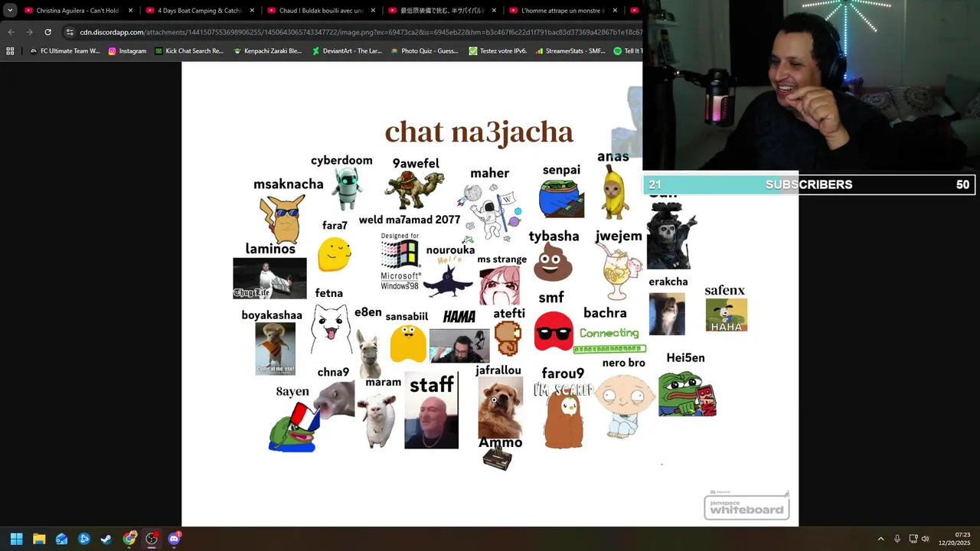Click the 'safenx' label text

(x=724, y=291)
